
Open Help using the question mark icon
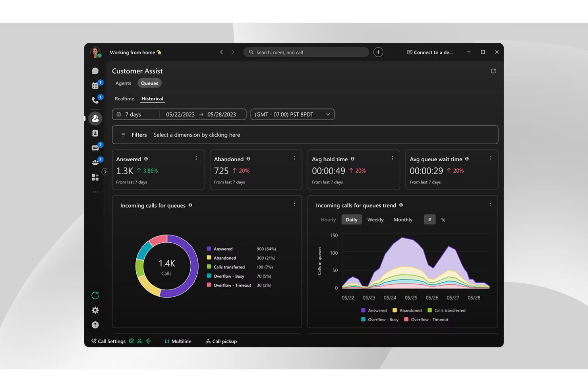pyautogui.click(x=95, y=324)
